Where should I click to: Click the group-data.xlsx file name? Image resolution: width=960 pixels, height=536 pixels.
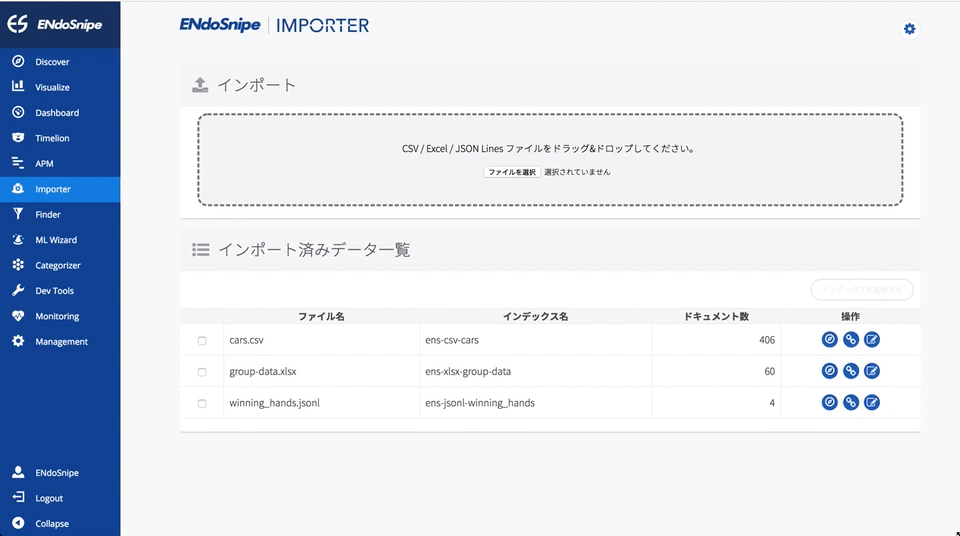[263, 371]
